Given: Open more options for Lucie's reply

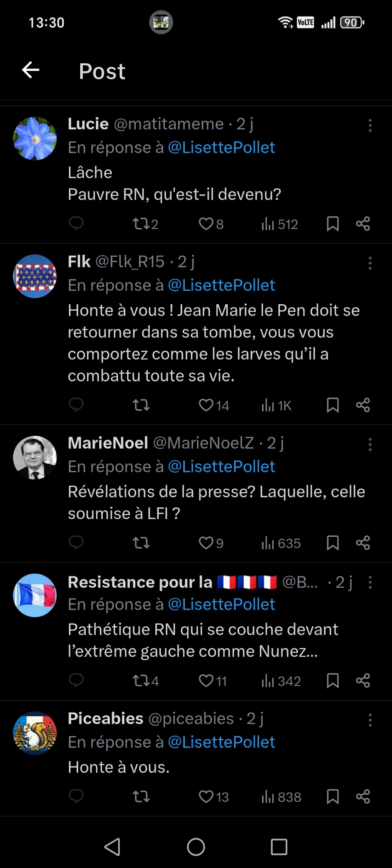Looking at the screenshot, I should pyautogui.click(x=370, y=125).
